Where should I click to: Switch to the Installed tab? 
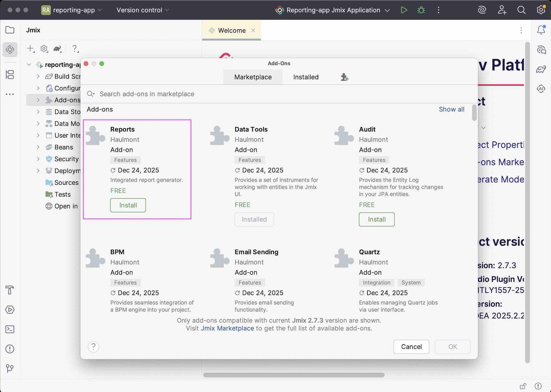pos(306,77)
